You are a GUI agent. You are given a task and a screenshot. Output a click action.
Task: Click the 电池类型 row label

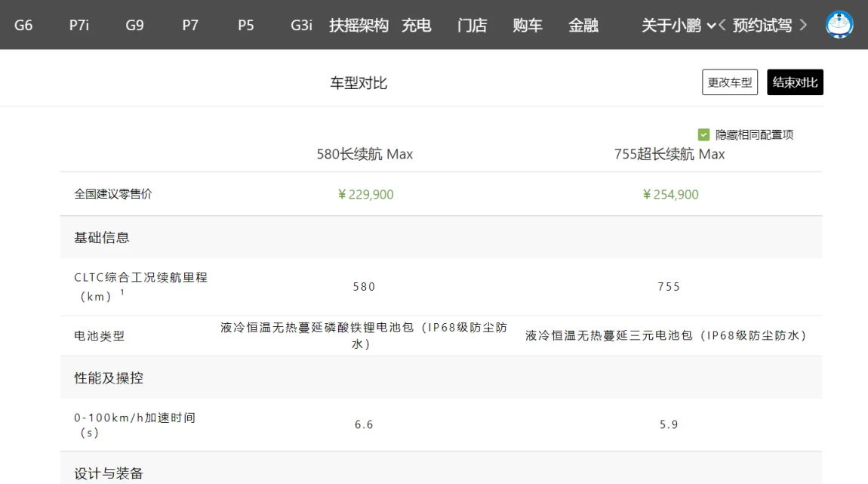pyautogui.click(x=100, y=335)
